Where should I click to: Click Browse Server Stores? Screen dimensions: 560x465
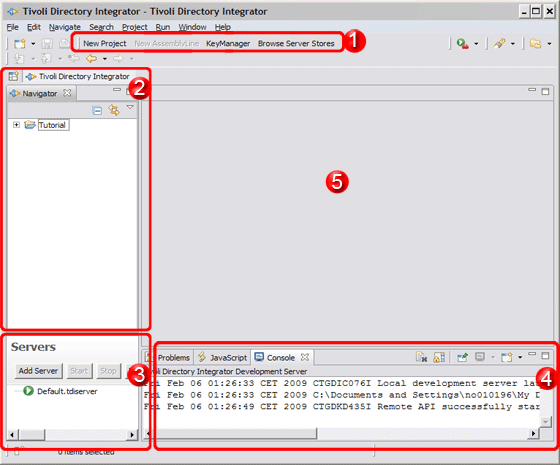(296, 44)
